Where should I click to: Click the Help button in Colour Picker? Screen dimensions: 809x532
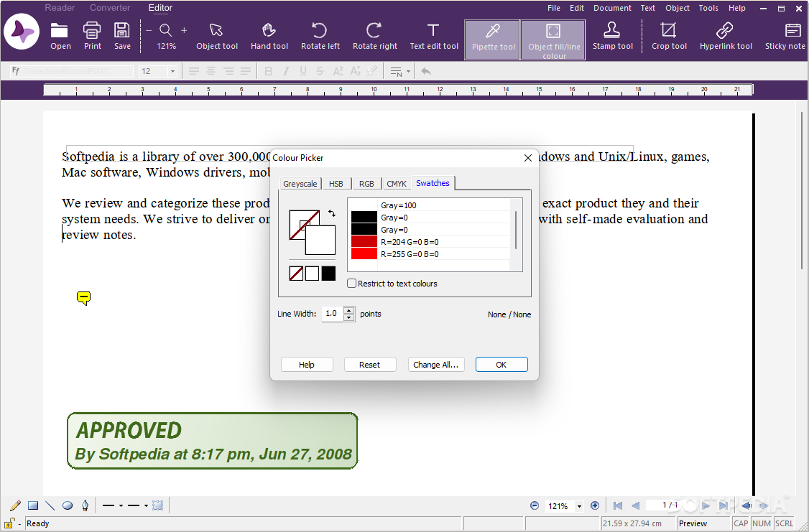click(307, 365)
